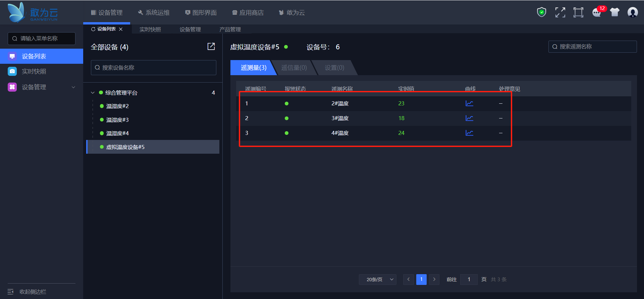This screenshot has width=644, height=299.
Task: Click the collapse sidebar icon at bottom
Action: 11,292
